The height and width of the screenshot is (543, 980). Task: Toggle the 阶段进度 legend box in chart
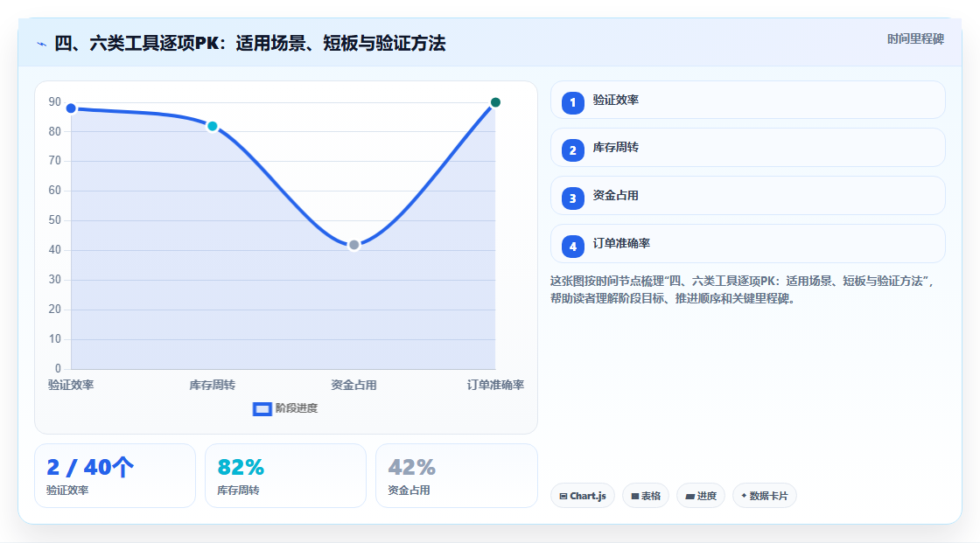[x=262, y=408]
